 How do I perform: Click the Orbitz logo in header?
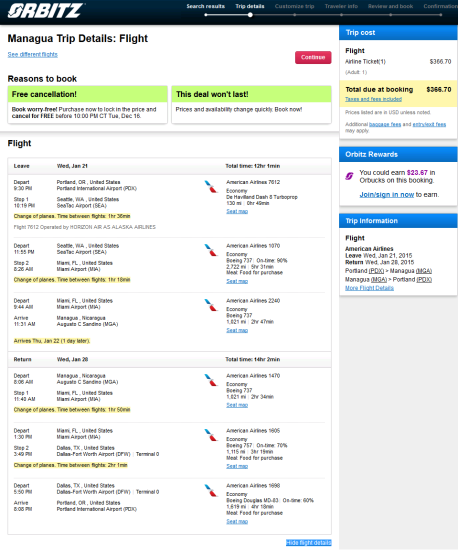(46, 11)
